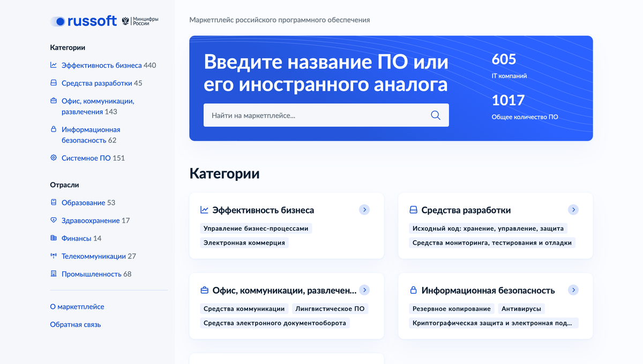
Task: Click the Средства разработки card title
Action: click(466, 210)
